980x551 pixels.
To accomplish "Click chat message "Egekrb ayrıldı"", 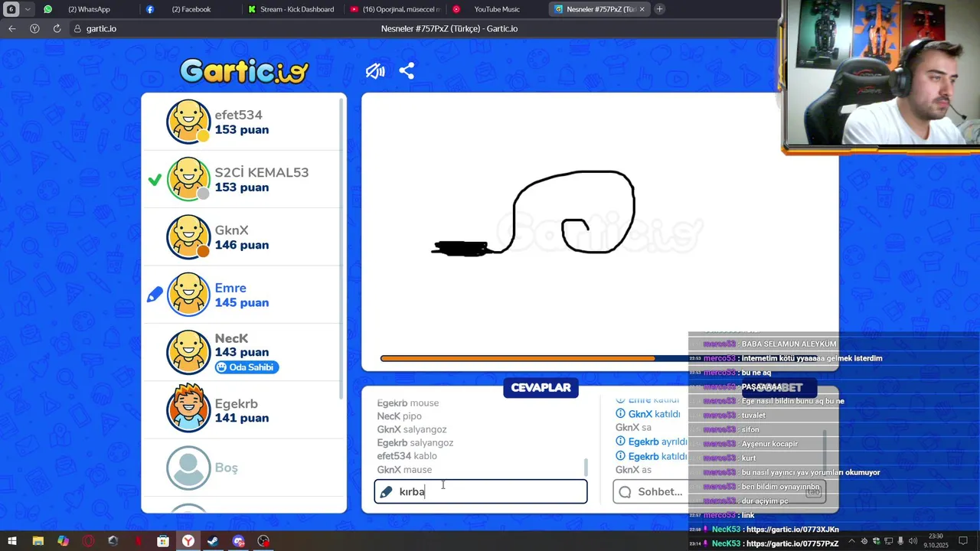I will coord(651,442).
